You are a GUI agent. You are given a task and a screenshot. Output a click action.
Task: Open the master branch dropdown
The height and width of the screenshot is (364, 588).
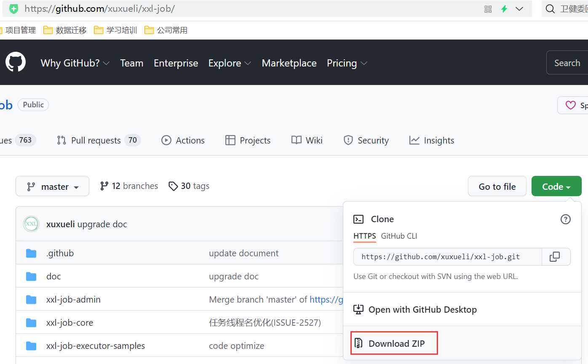pos(52,186)
